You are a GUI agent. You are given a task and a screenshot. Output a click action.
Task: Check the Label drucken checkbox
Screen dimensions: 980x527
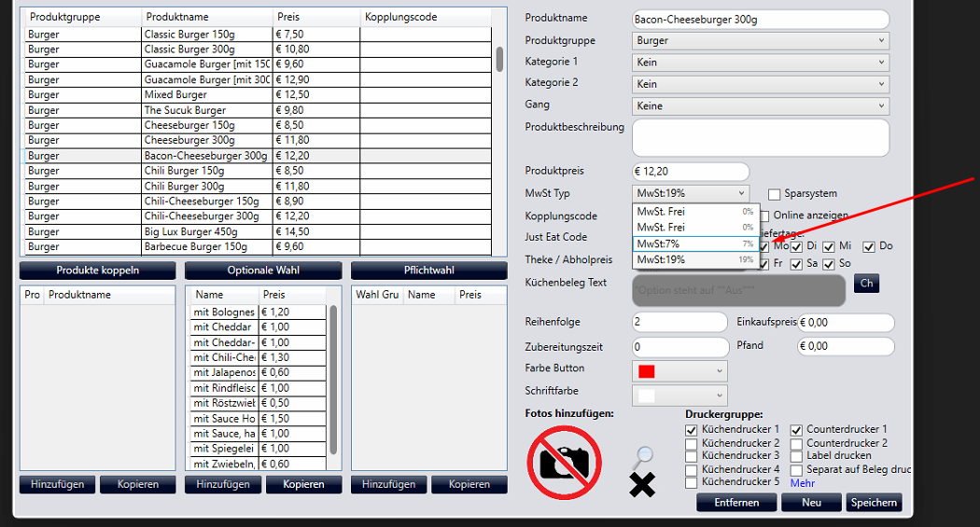796,456
